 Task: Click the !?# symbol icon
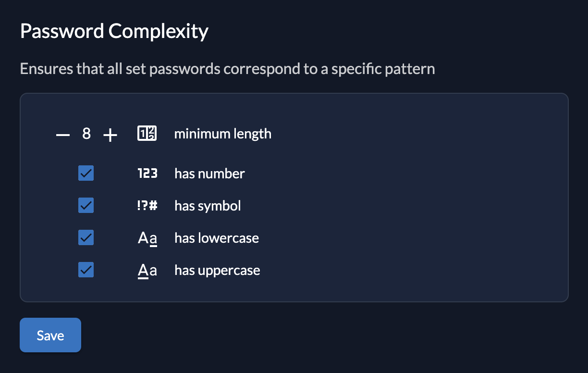click(147, 206)
